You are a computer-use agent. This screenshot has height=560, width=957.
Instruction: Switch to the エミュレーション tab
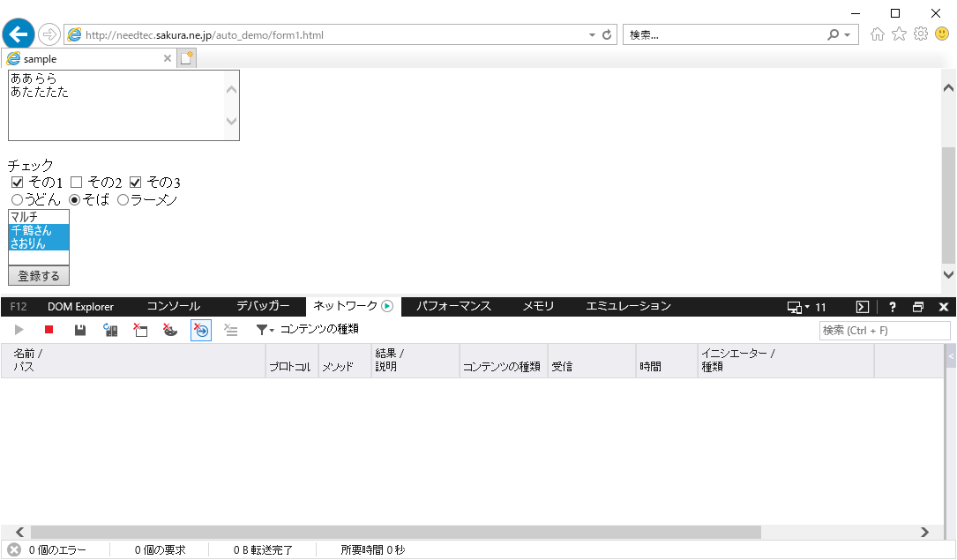click(x=629, y=307)
